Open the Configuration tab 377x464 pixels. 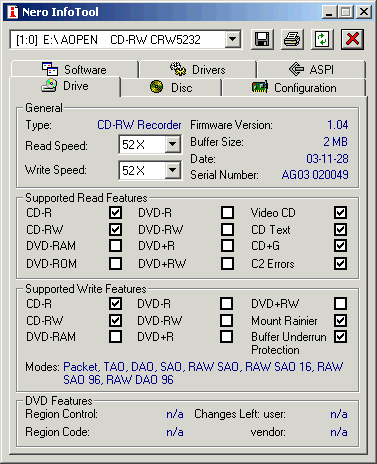point(294,87)
